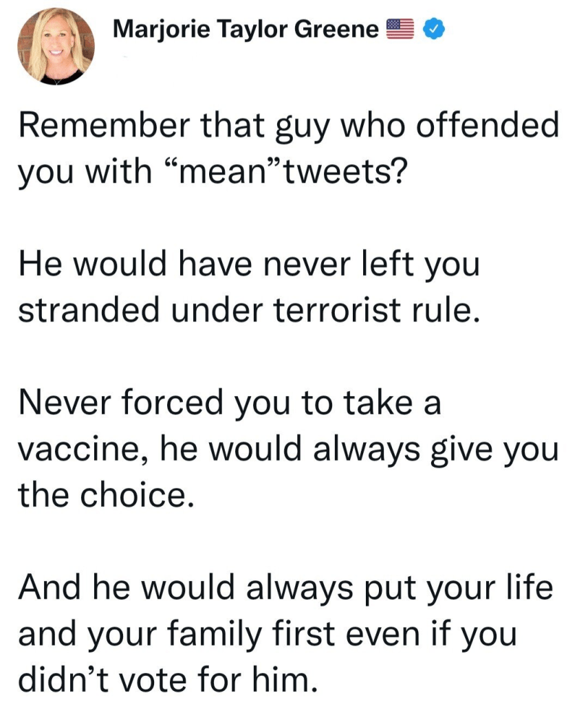Click the surname "Greene" in the header
The height and width of the screenshot is (704, 588).
click(340, 29)
